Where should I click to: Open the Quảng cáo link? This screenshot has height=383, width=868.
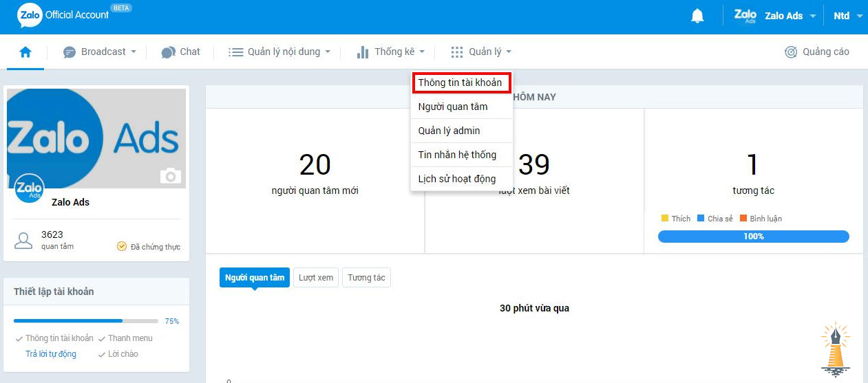click(817, 52)
